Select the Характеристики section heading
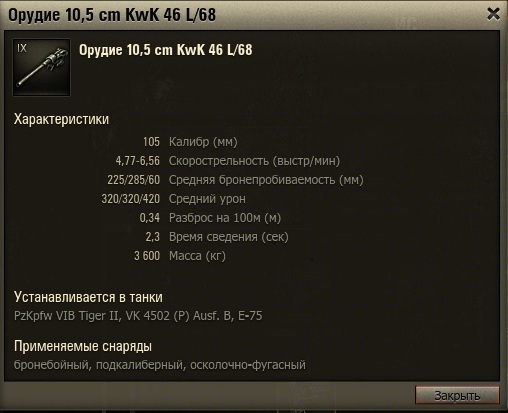 tap(61, 119)
